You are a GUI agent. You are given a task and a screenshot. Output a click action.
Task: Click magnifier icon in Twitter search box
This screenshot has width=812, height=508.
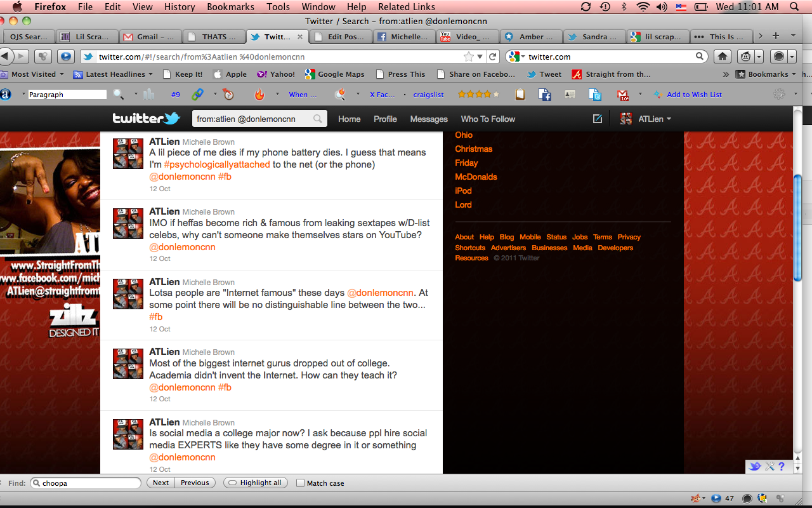click(x=318, y=119)
